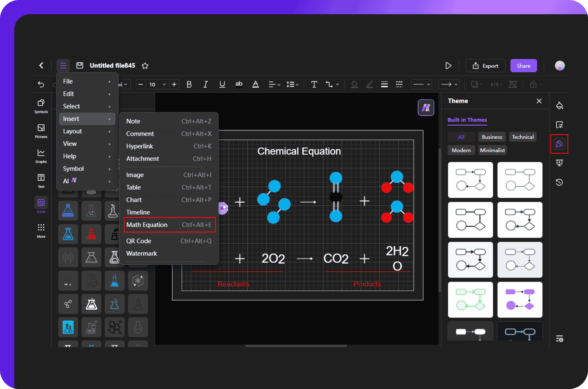Open the version history icon
The height and width of the screenshot is (389, 588).
coord(559,182)
